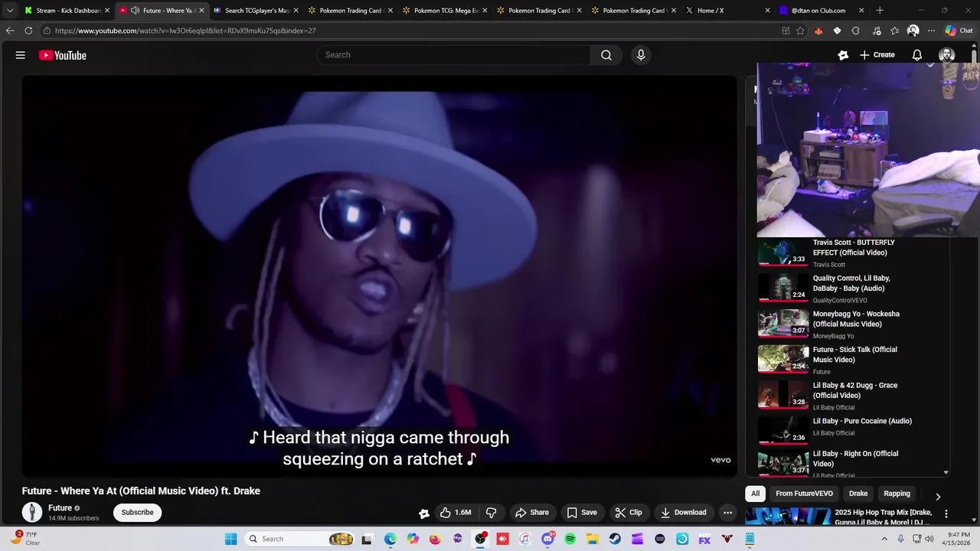Open Future's channel avatar
Screen dimensions: 980x551
(32, 512)
